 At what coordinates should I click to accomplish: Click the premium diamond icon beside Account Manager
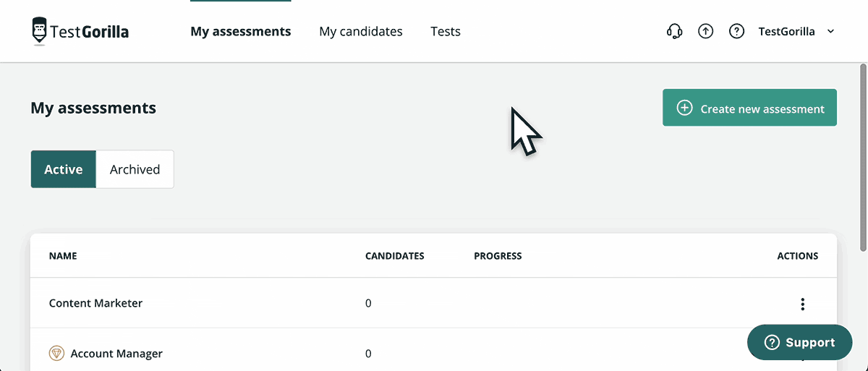pyautogui.click(x=56, y=354)
